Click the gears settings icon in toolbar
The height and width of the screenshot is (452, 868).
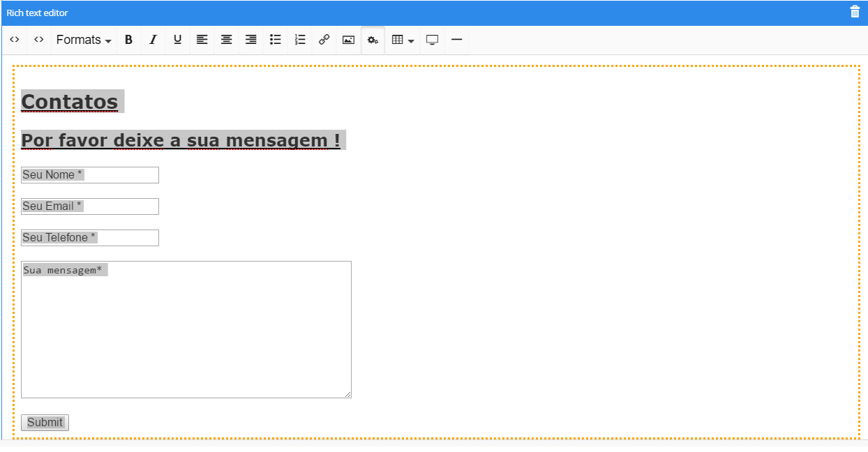coord(373,40)
